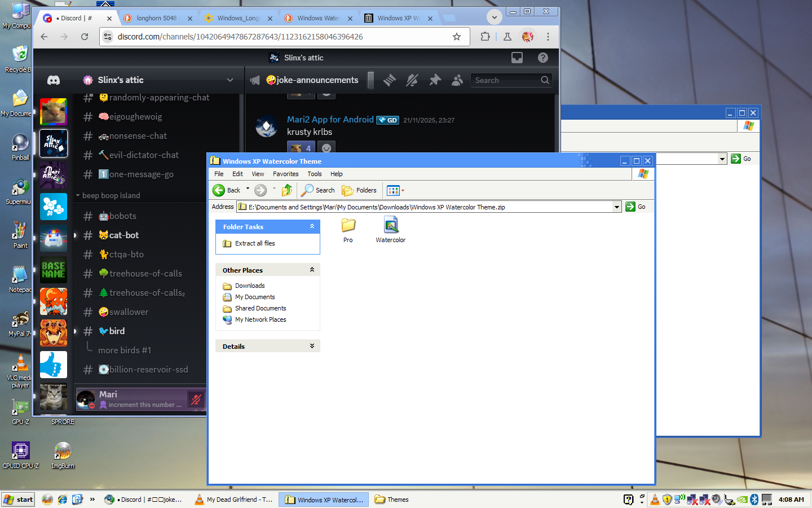
Task: Show the member list in Discord
Action: tap(457, 80)
